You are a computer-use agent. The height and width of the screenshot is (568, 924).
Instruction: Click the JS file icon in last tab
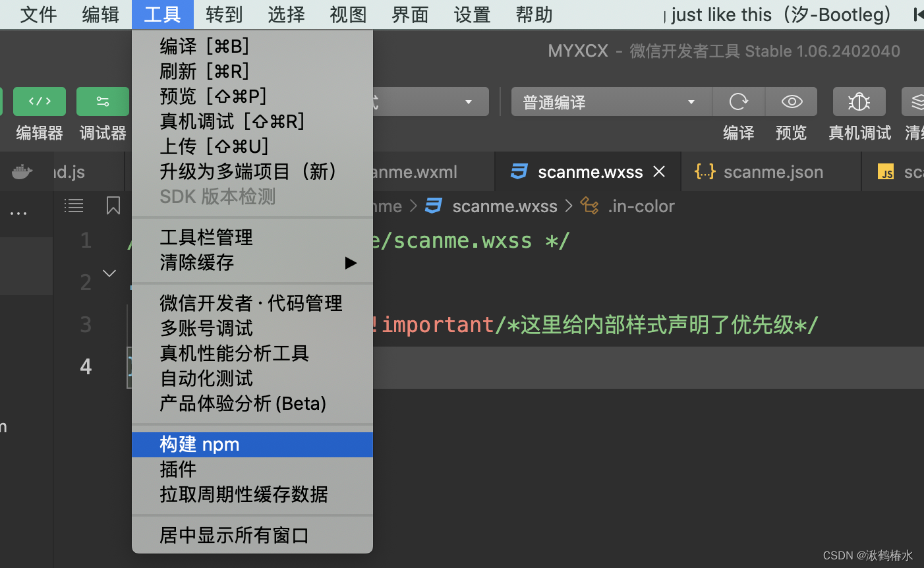[886, 172]
